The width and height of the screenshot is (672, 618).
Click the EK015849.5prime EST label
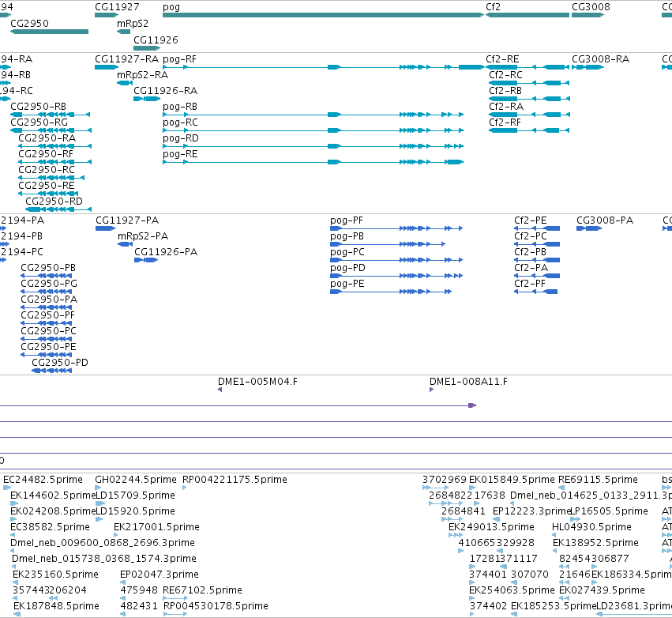click(512, 480)
